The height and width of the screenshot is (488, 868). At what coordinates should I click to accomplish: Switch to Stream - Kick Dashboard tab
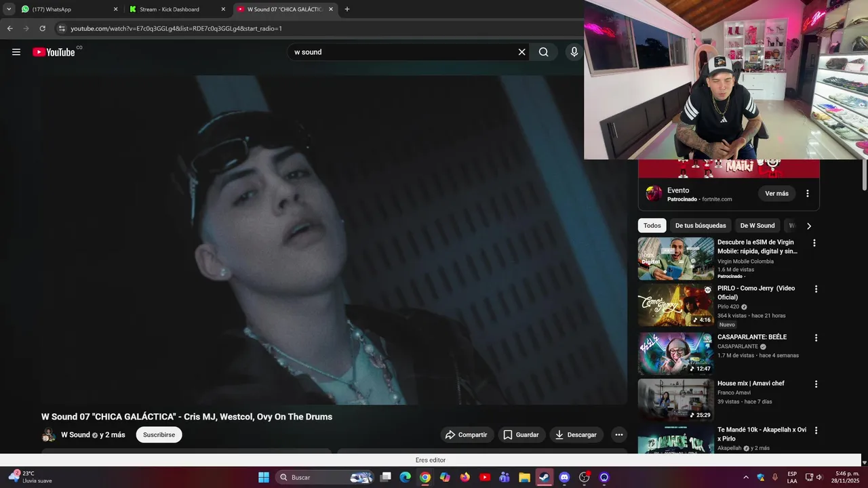tap(176, 9)
